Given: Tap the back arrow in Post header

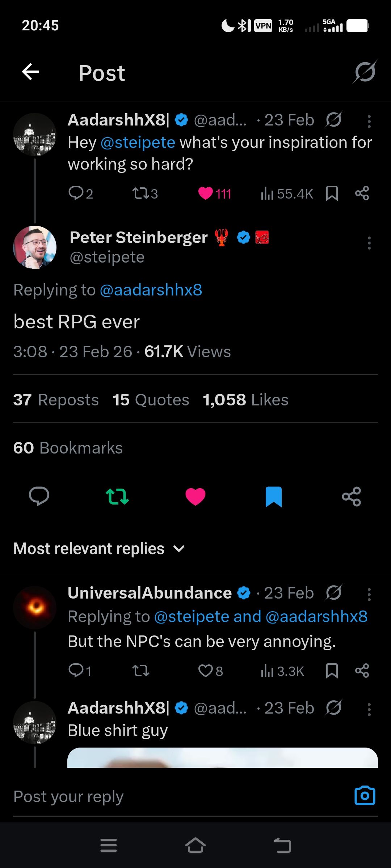Looking at the screenshot, I should (x=31, y=72).
